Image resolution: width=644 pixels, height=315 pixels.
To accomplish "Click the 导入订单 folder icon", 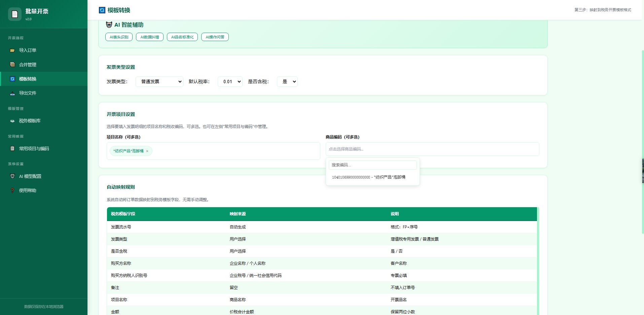I will [x=12, y=50].
